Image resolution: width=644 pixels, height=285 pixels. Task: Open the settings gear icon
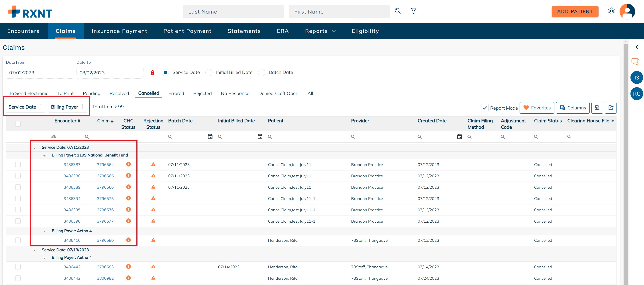click(x=611, y=11)
